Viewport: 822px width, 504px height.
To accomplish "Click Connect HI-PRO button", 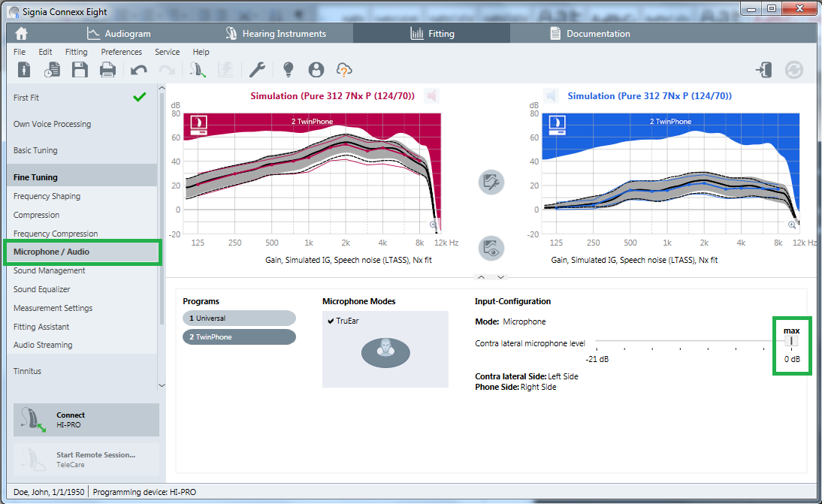I will [x=86, y=420].
